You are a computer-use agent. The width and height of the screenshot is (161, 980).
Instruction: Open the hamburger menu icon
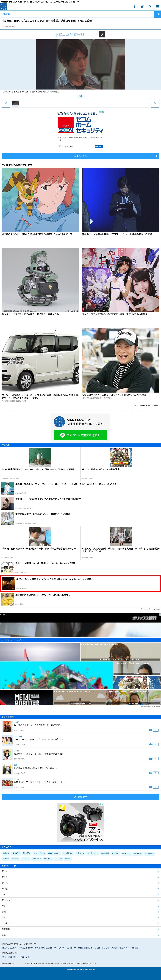click(157, 6)
